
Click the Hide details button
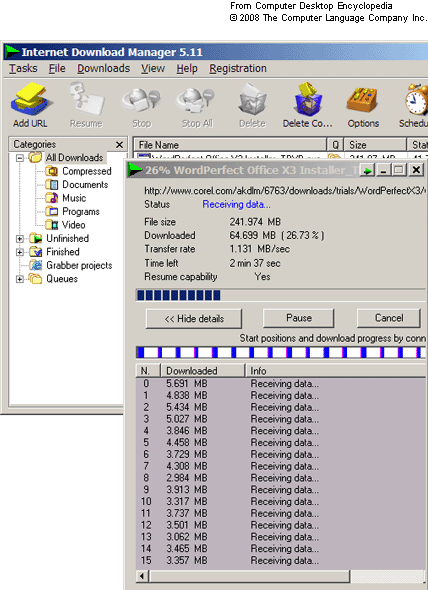click(x=194, y=319)
